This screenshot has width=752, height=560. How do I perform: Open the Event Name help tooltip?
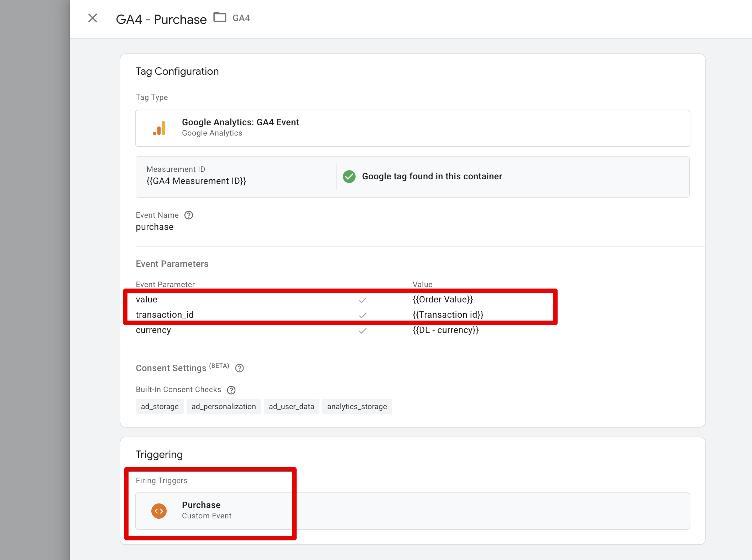tap(189, 215)
